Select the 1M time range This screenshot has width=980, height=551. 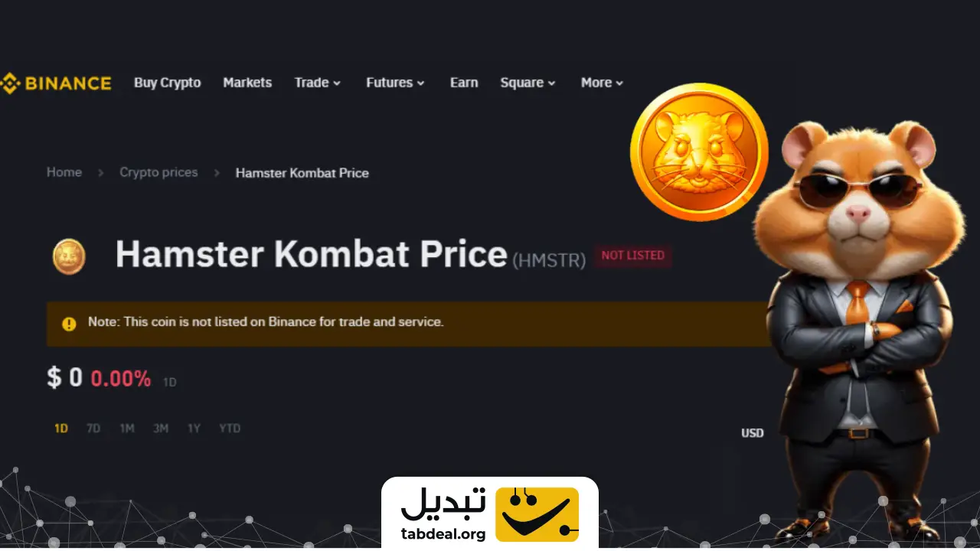pos(127,429)
